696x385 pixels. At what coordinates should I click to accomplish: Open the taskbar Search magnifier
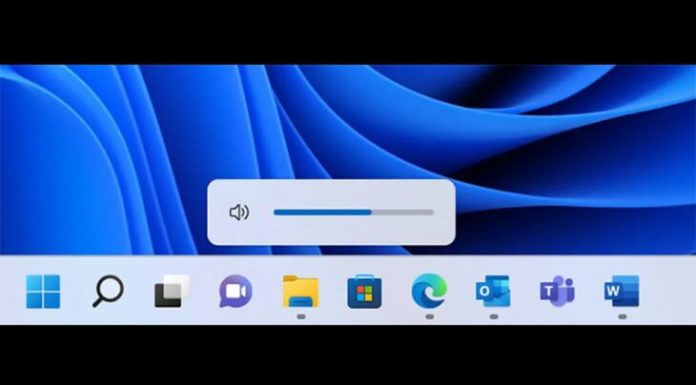pyautogui.click(x=107, y=291)
